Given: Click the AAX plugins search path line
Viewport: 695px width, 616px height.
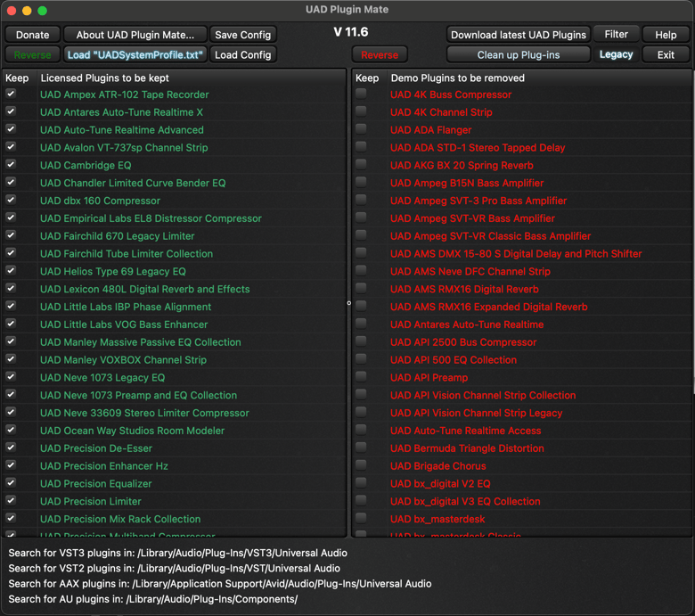Looking at the screenshot, I should 220,584.
